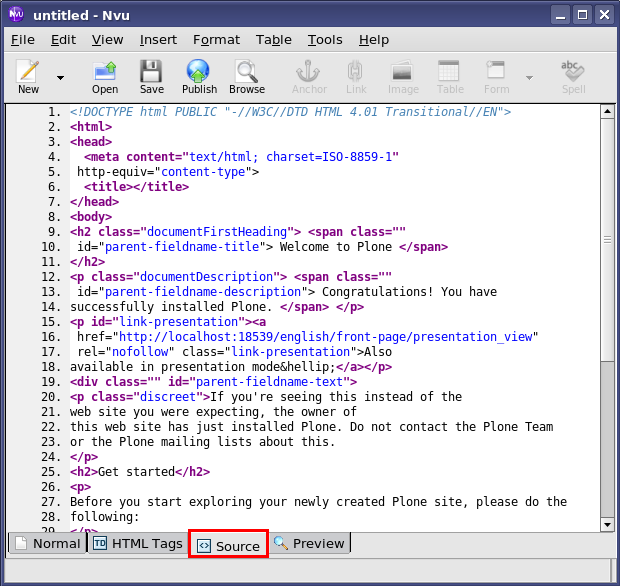Minimize the Nvu window
620x586 pixels.
point(560,15)
